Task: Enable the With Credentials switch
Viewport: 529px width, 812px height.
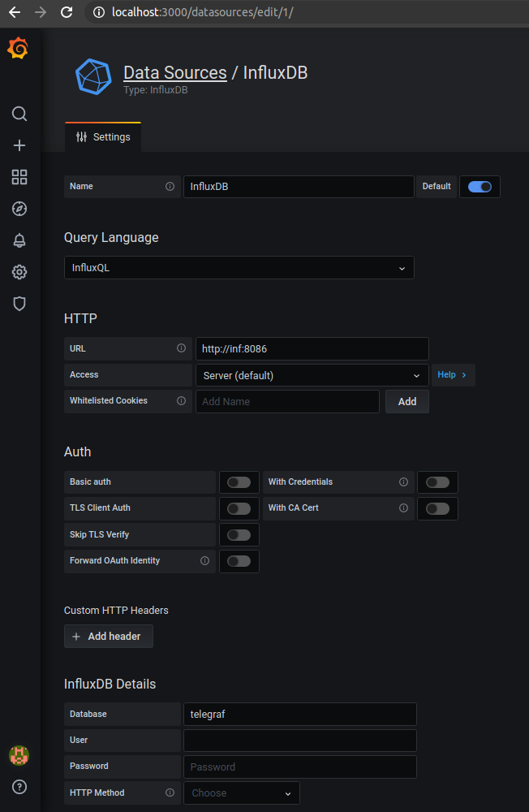Action: (x=437, y=482)
